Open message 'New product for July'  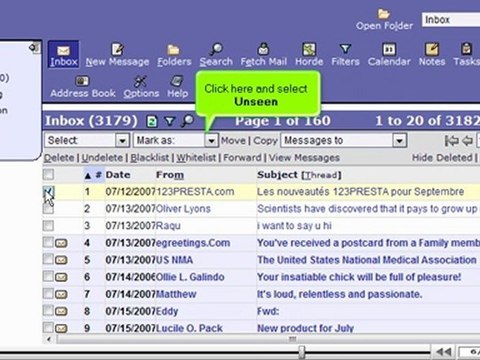coord(305,328)
